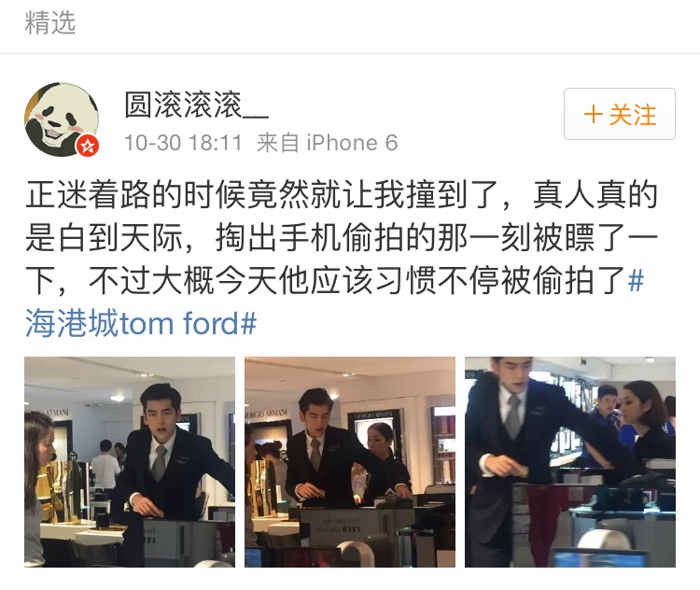700x590 pixels.
Task: Click the orange plus sign beside 关注
Action: (x=594, y=114)
